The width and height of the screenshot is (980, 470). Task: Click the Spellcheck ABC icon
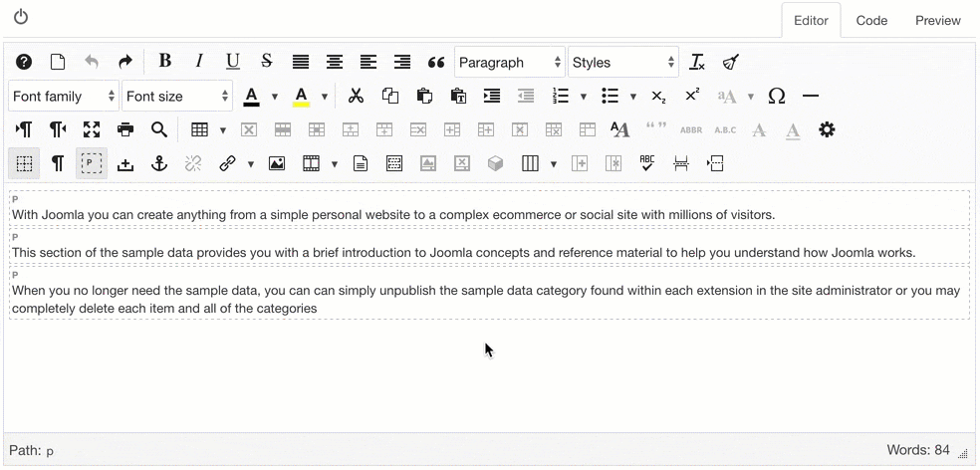(647, 163)
